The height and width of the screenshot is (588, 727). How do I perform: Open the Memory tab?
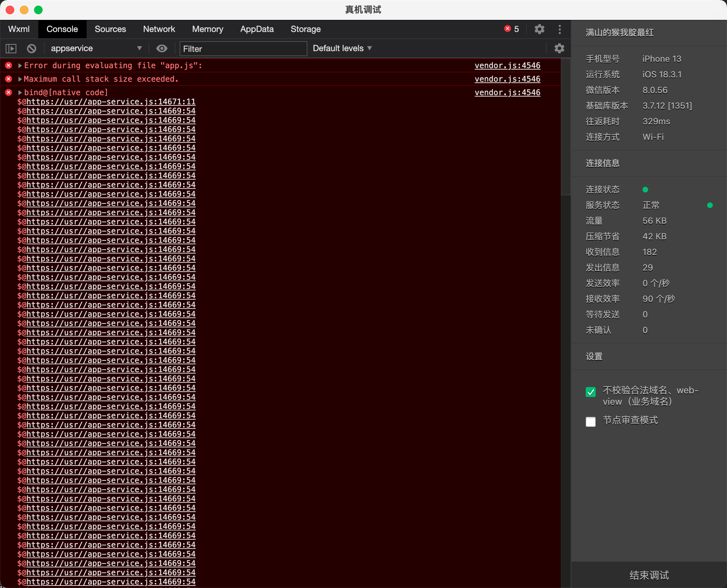208,29
